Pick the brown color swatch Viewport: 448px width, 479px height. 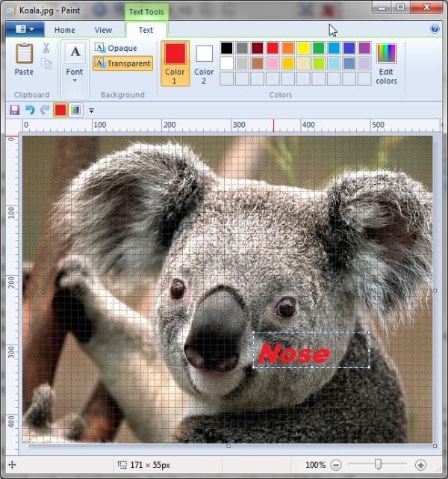pos(258,64)
